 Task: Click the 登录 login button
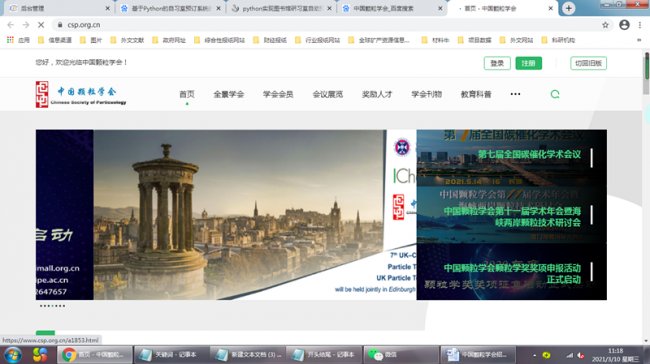coord(497,63)
